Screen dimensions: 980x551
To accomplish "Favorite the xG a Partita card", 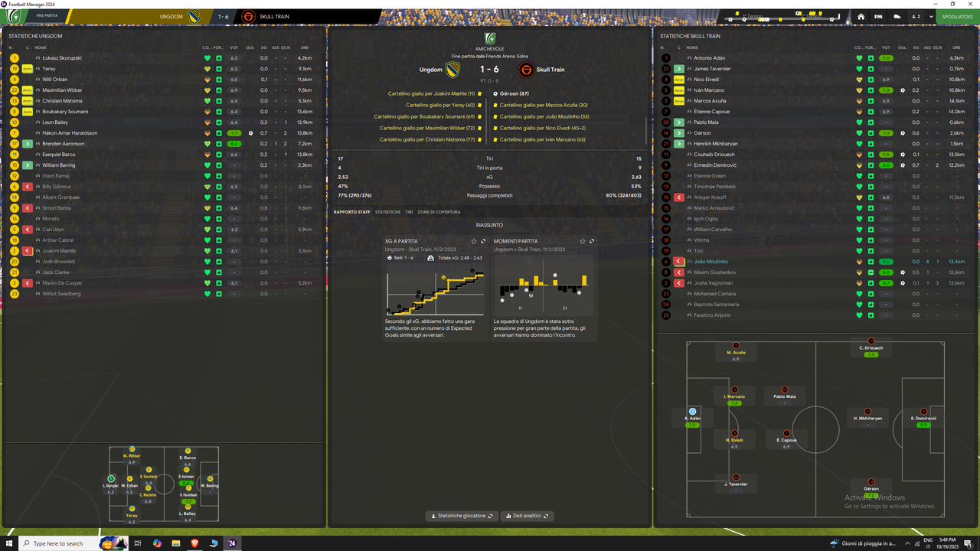I will point(474,241).
